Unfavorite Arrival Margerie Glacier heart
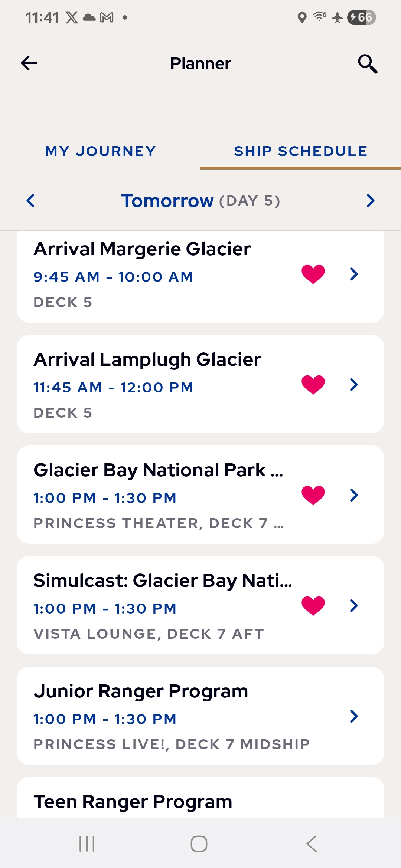401x868 pixels. click(313, 274)
